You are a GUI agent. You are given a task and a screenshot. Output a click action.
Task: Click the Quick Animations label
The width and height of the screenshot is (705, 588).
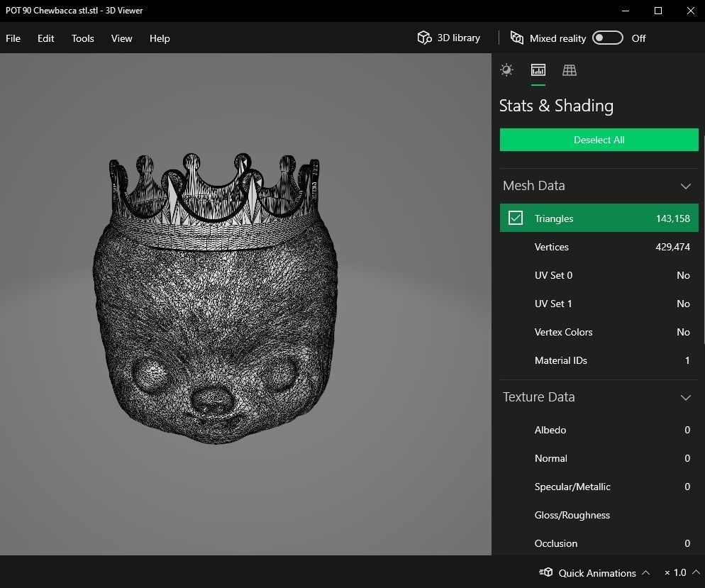(x=597, y=572)
